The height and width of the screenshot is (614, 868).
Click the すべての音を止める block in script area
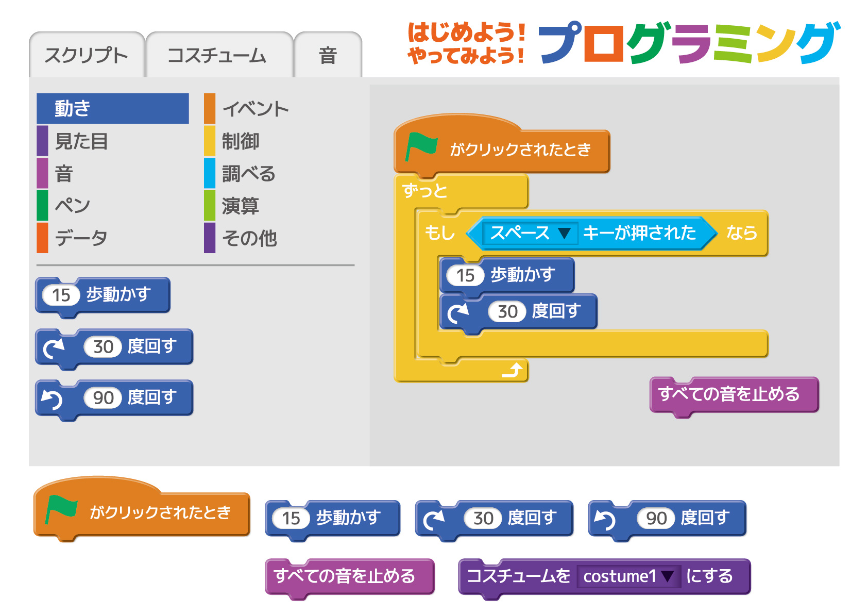point(733,394)
